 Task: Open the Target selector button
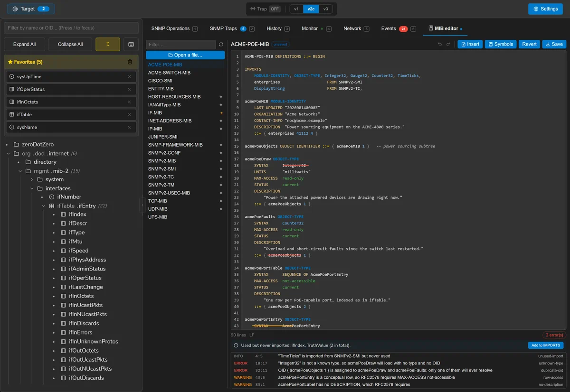pos(31,9)
